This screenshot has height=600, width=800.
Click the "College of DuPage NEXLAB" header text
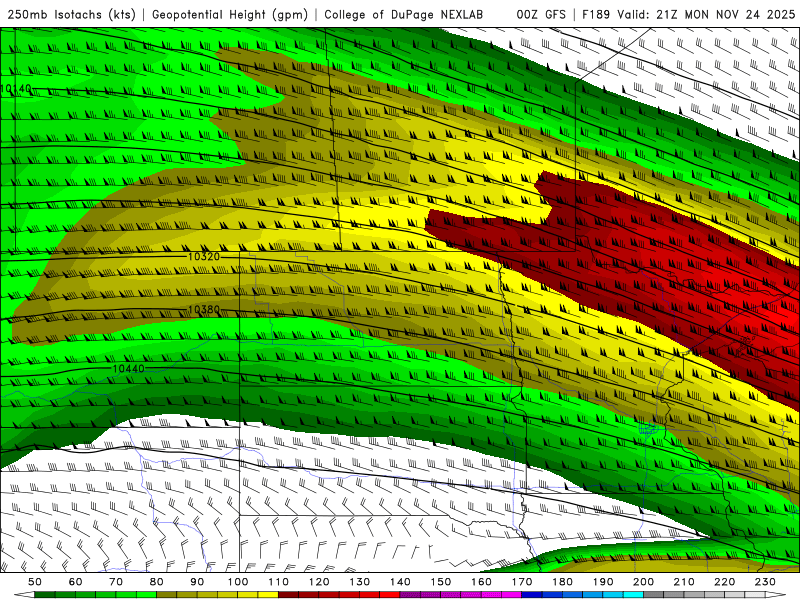(x=404, y=15)
